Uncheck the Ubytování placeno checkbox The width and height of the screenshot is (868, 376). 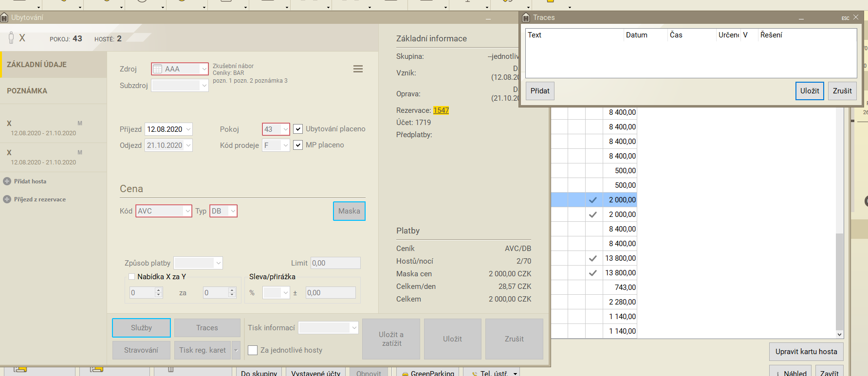coord(298,129)
